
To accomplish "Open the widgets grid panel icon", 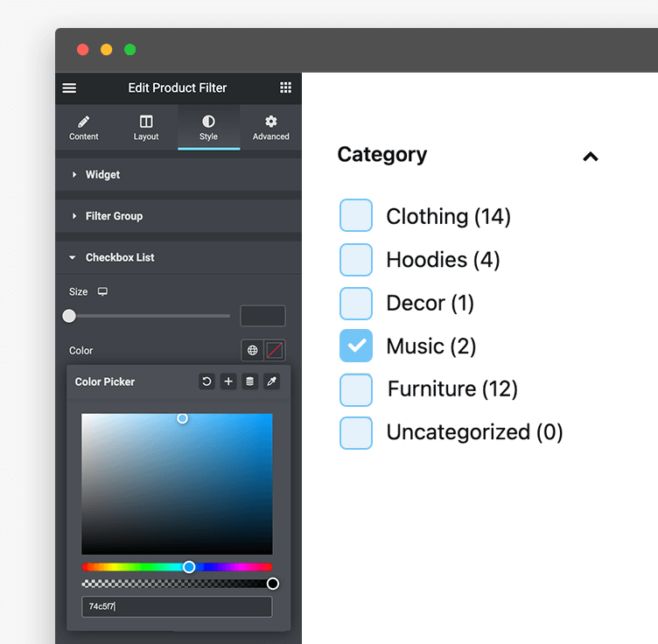I will click(x=285, y=87).
